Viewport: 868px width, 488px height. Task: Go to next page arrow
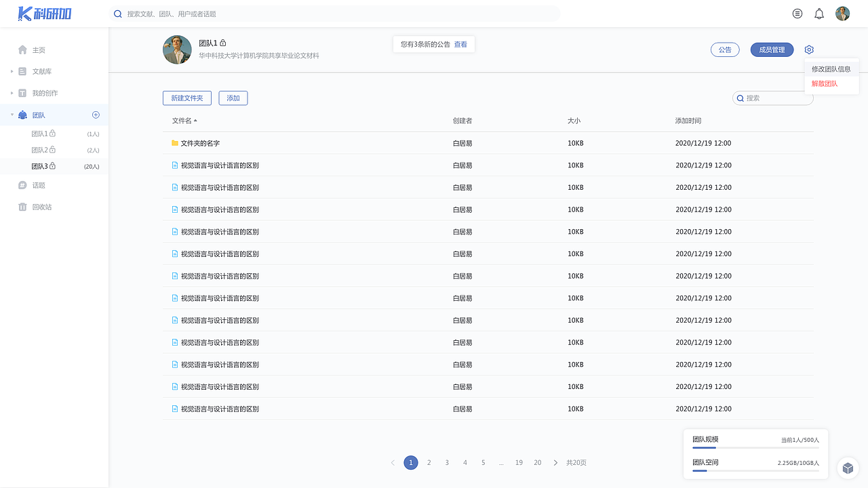(555, 463)
